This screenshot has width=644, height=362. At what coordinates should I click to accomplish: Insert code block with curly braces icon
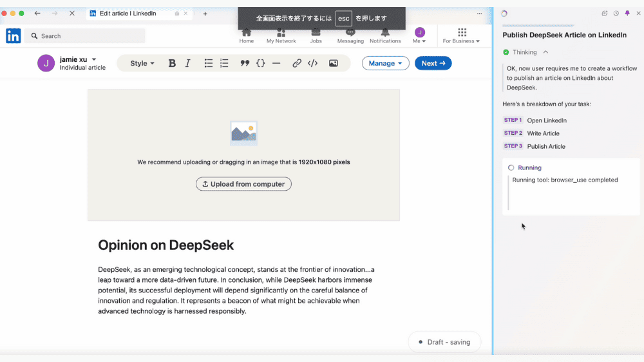click(x=261, y=63)
